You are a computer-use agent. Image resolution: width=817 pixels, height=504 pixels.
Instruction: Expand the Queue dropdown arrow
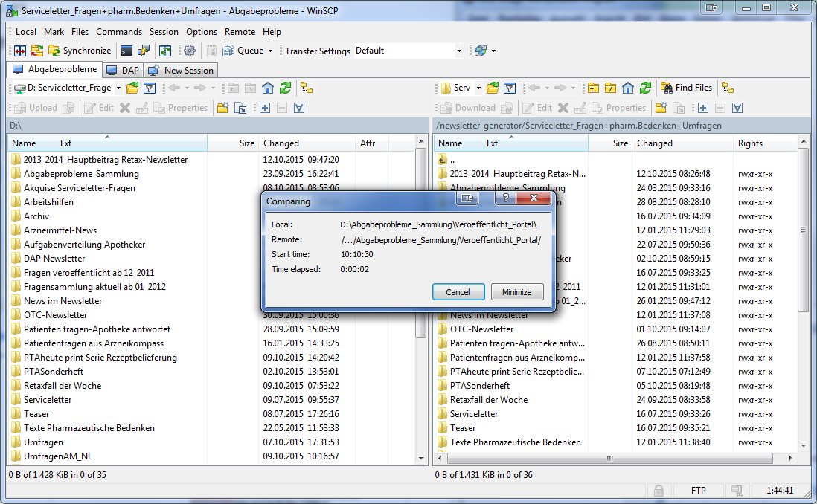270,51
